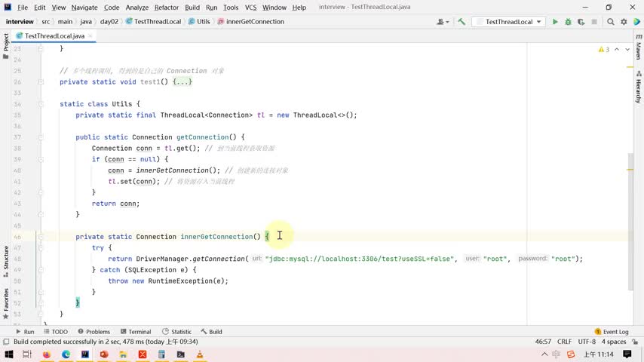644x362 pixels.
Task: Open the Structure tool window
Action: click(x=6, y=261)
